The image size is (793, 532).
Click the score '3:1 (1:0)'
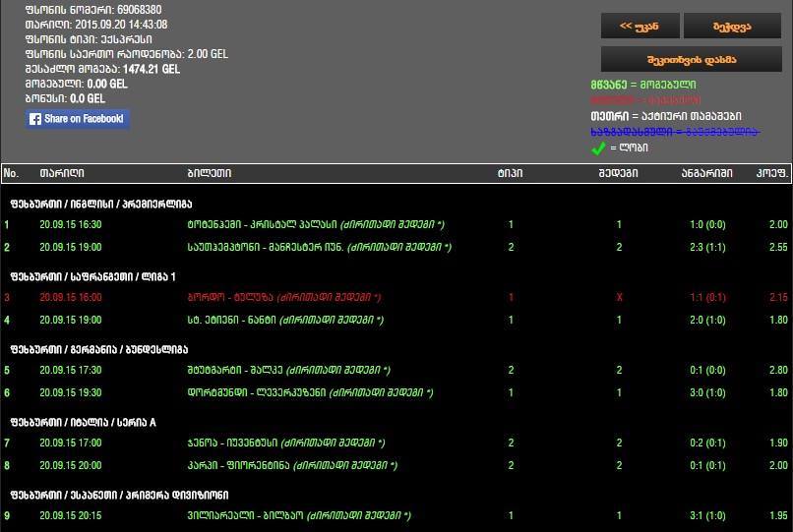point(707,516)
